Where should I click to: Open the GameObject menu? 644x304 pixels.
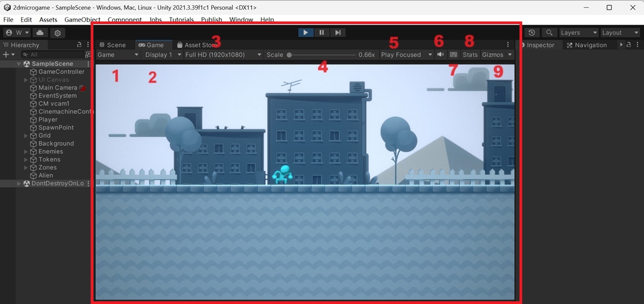(x=83, y=20)
